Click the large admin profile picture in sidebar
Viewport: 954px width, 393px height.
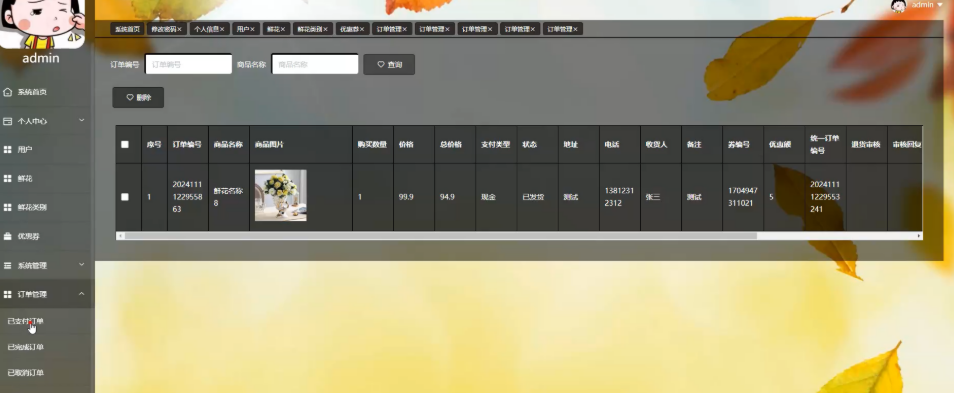pyautogui.click(x=43, y=24)
